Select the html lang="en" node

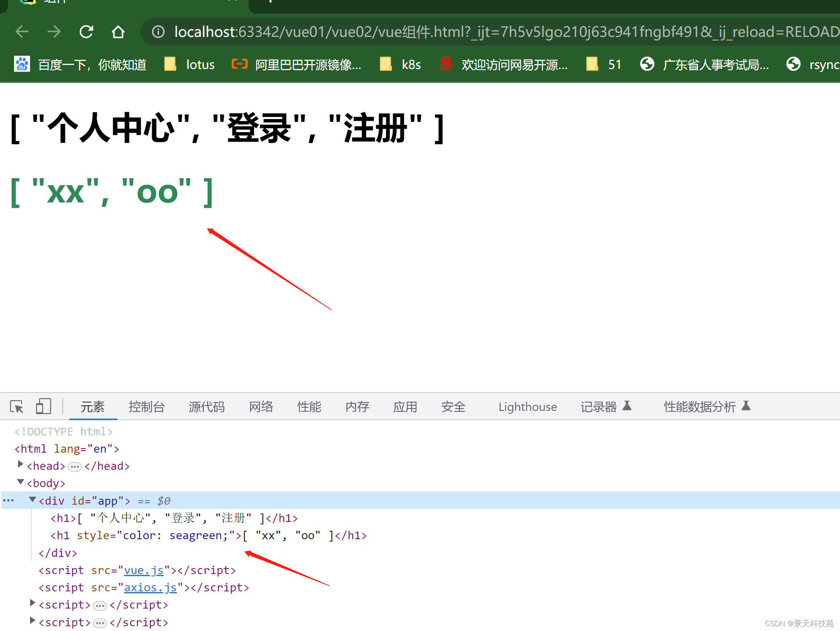[67, 449]
